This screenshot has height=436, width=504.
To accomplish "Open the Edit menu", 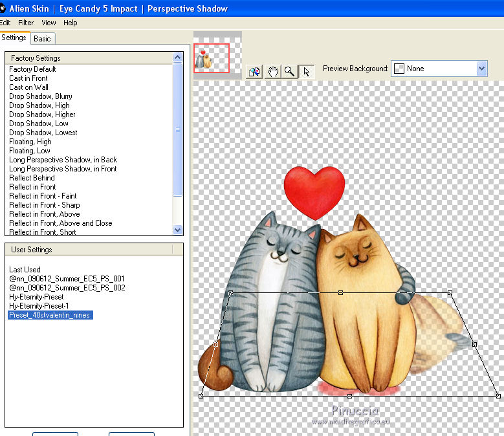I will pos(5,23).
